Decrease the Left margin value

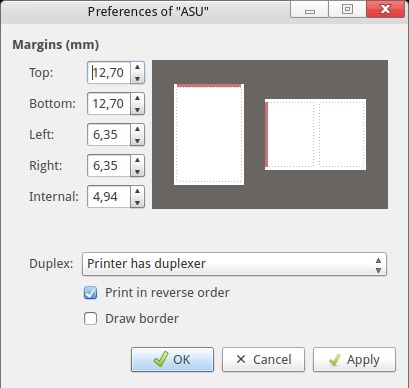coord(137,140)
